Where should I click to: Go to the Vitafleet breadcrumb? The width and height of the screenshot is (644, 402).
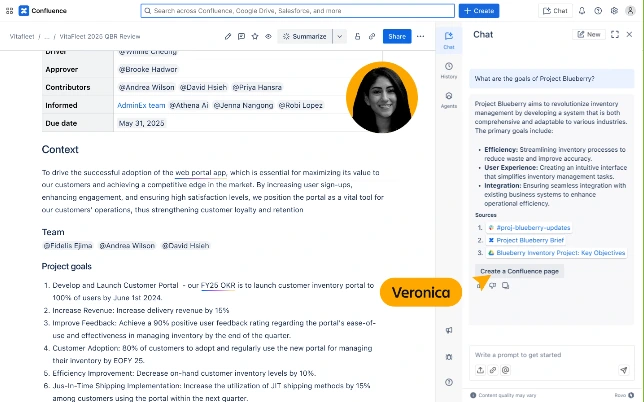click(x=22, y=37)
